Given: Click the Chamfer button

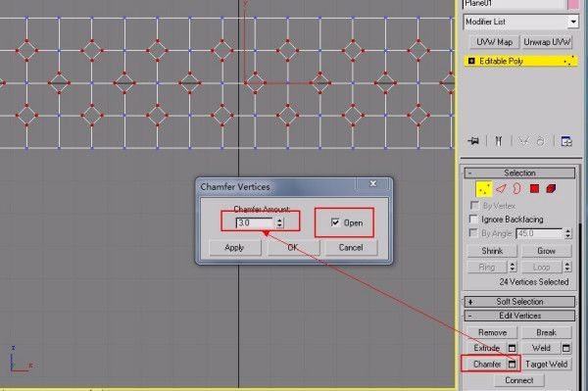Looking at the screenshot, I should tap(487, 364).
